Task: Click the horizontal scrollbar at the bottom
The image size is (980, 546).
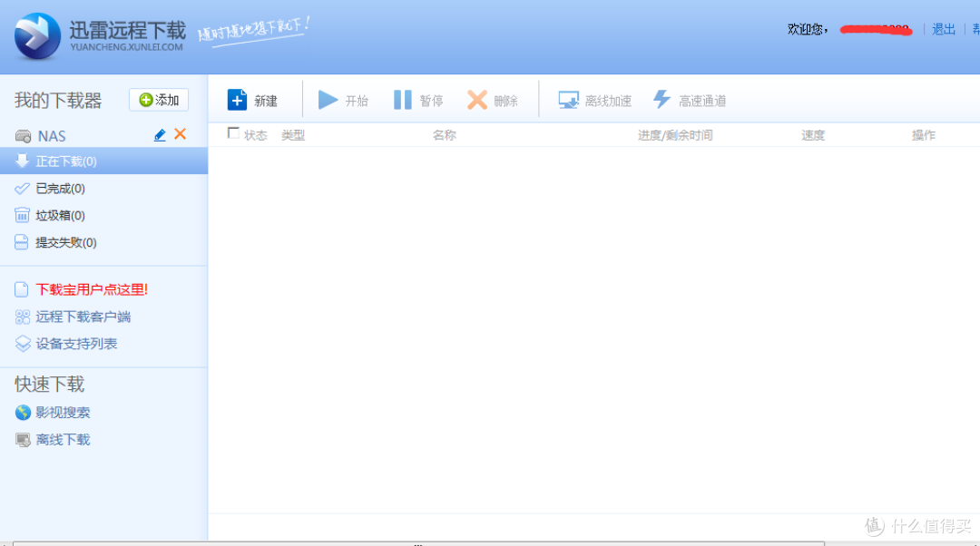Action: point(418,543)
